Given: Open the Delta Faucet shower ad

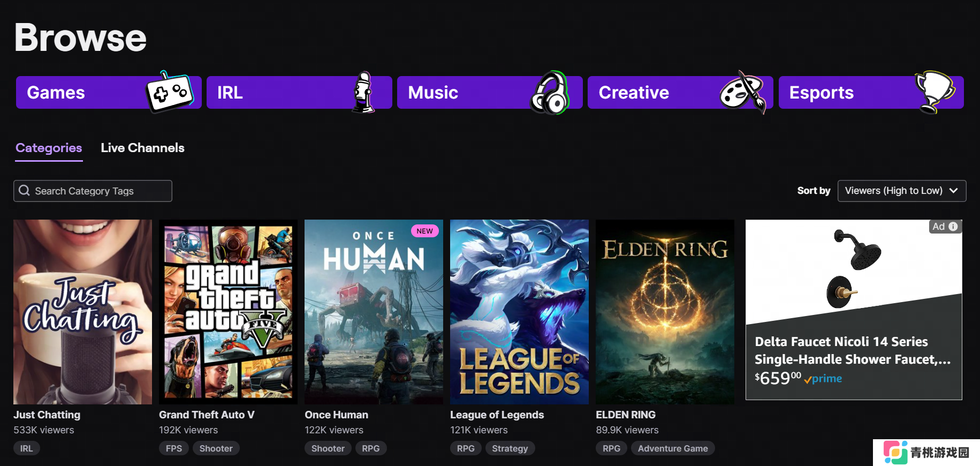Looking at the screenshot, I should [854, 310].
